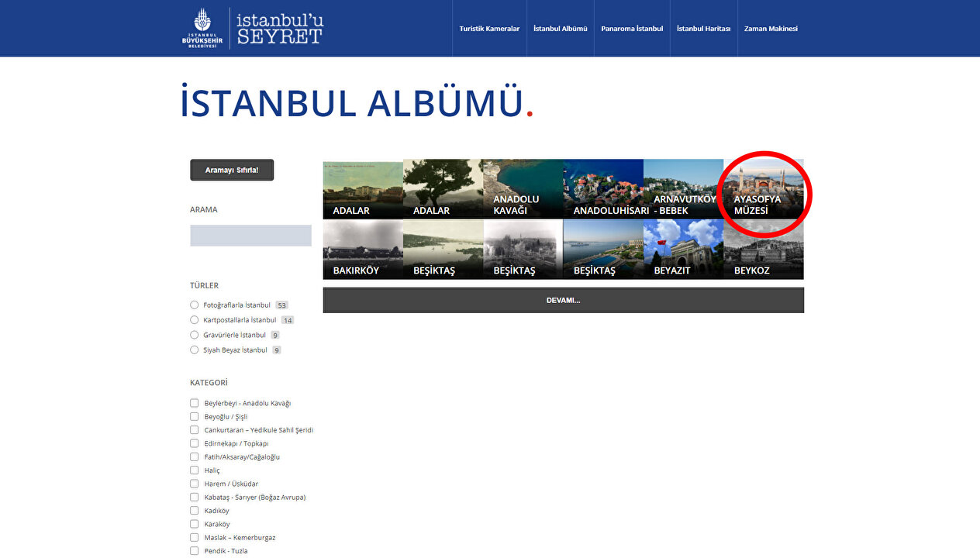Go to Turistik Kameralar in the navigation
This screenshot has width=980, height=558.
click(489, 29)
